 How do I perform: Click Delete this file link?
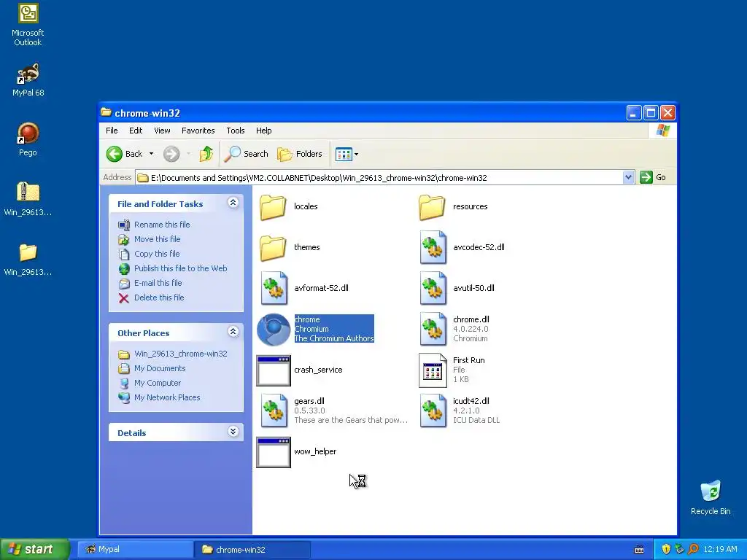click(159, 297)
